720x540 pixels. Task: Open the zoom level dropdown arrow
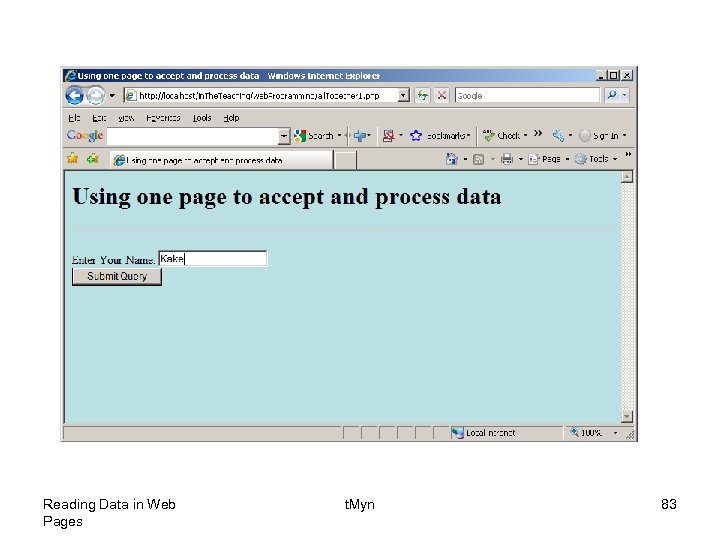click(x=615, y=433)
